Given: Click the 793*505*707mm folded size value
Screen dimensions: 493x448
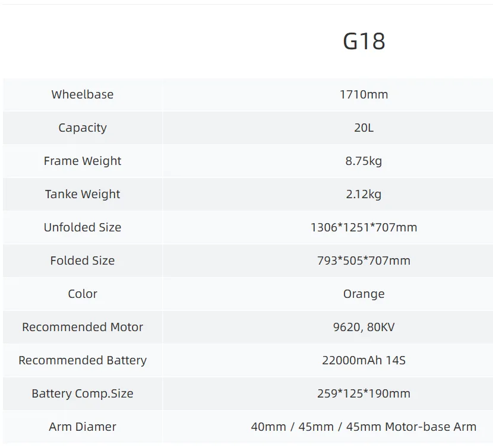Looking at the screenshot, I should pos(364,260).
